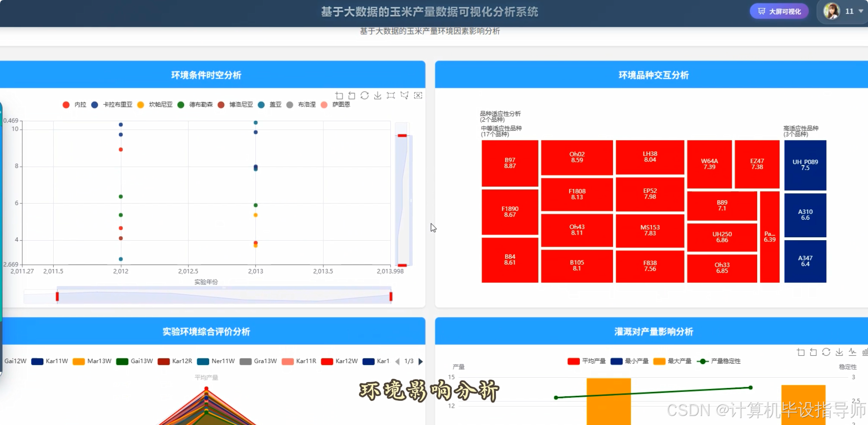The height and width of the screenshot is (425, 868).
Task: Select the rectangle brush selection tool
Action: (391, 95)
